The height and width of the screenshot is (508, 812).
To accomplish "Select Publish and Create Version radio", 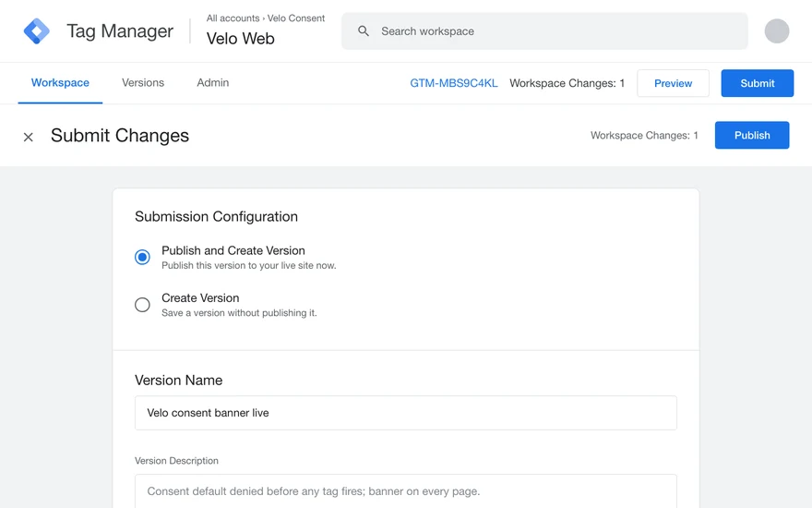I will tap(142, 257).
